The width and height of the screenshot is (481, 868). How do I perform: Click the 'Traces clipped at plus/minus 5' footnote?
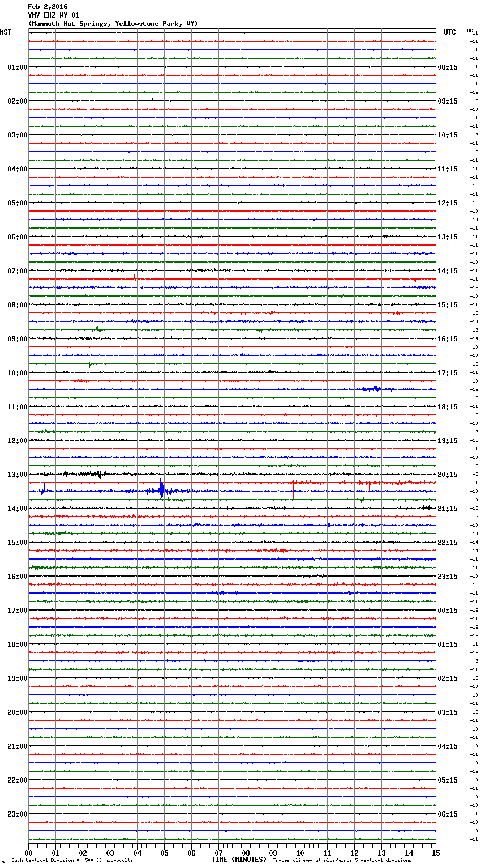coord(342,860)
